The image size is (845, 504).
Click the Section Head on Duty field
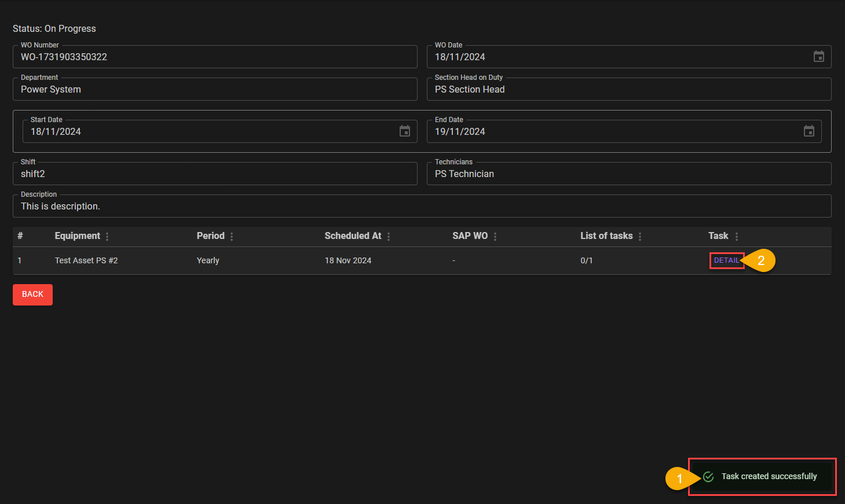[x=628, y=90]
